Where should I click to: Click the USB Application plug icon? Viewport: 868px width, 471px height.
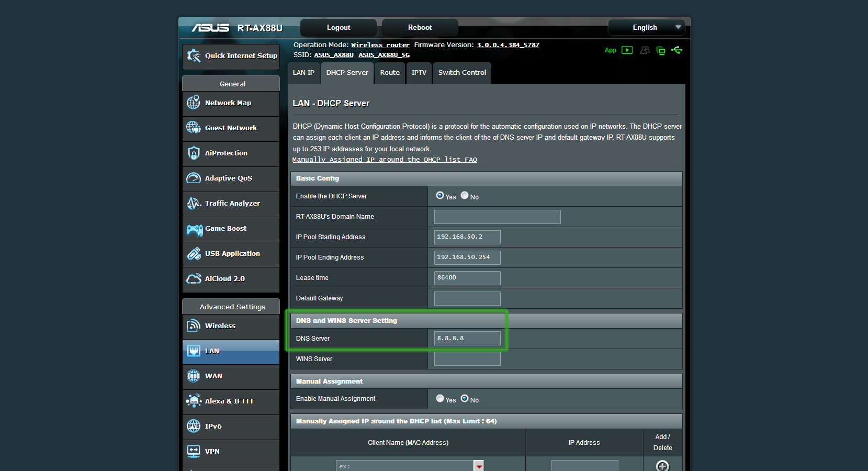pyautogui.click(x=194, y=253)
